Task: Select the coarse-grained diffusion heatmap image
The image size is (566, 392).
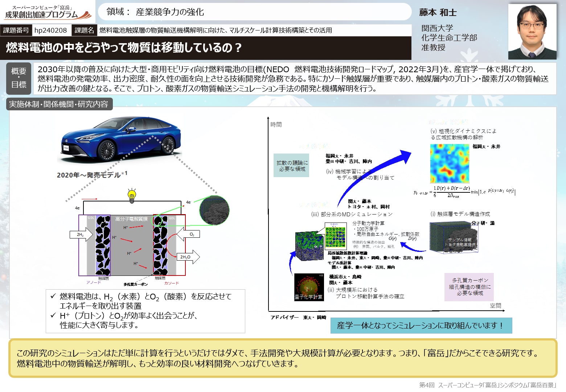Action: click(450, 163)
